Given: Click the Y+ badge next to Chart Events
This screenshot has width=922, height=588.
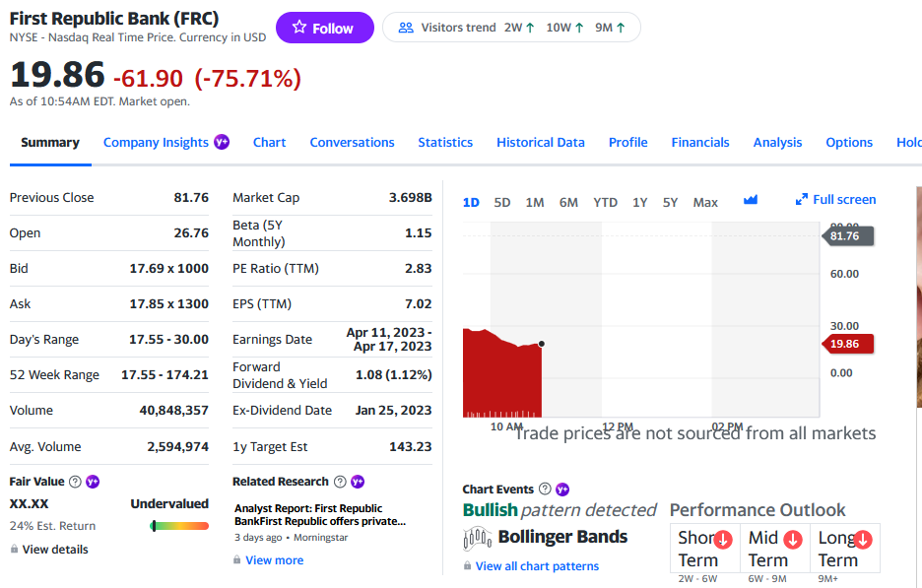Looking at the screenshot, I should 562,489.
